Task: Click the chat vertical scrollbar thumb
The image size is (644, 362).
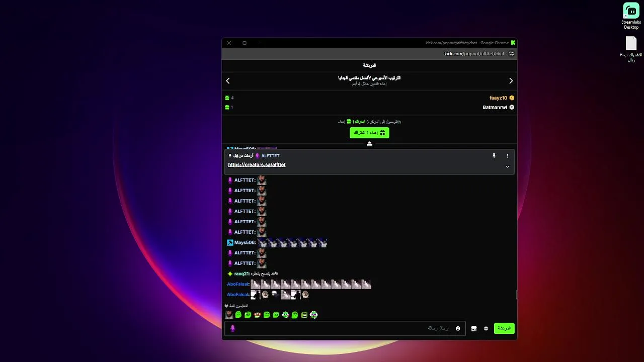Action: [516, 295]
